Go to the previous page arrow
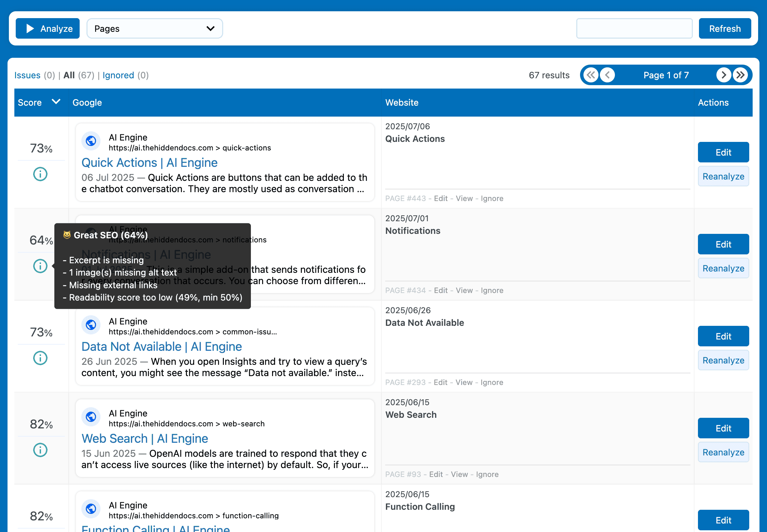Image resolution: width=767 pixels, height=532 pixels. pos(607,75)
